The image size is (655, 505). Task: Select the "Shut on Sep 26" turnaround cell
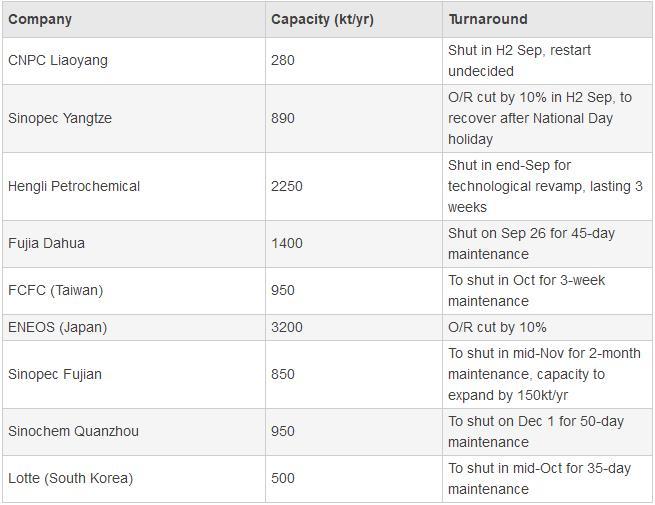pos(531,243)
